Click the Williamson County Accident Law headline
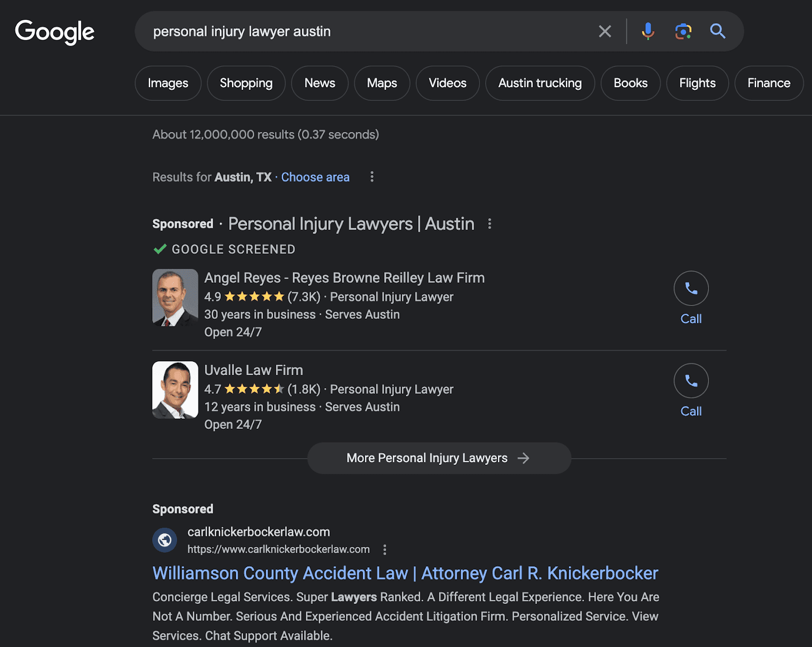 point(404,573)
